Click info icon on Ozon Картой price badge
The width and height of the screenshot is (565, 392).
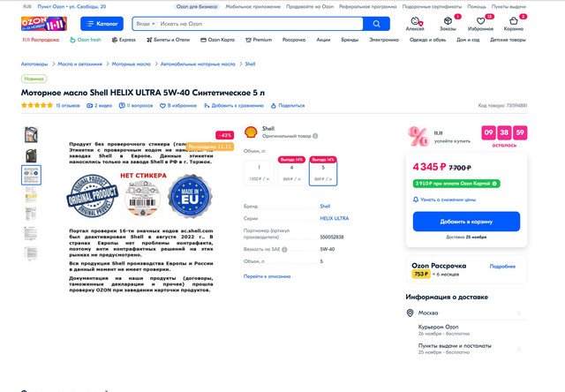[x=494, y=184]
